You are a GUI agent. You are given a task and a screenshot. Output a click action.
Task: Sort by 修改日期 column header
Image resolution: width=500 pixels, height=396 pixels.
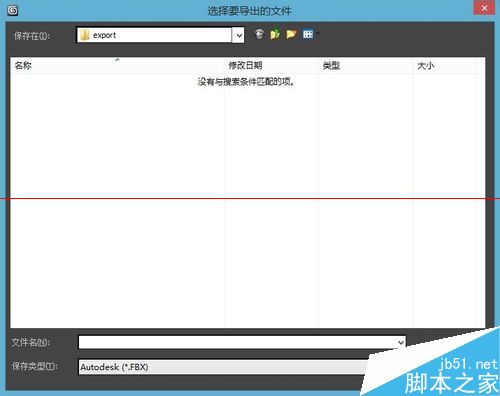pyautogui.click(x=271, y=66)
